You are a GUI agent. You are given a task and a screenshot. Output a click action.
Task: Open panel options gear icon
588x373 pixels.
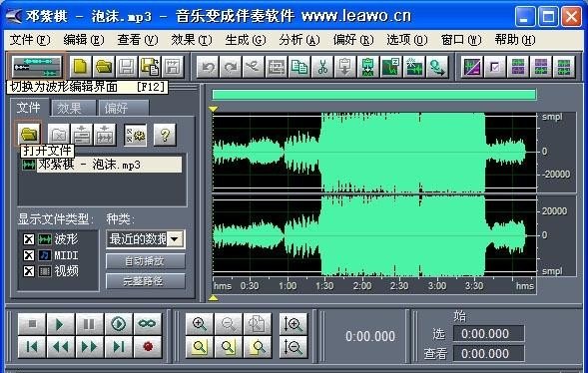(135, 134)
